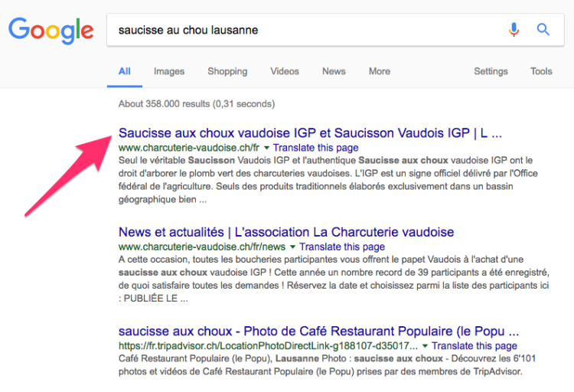The height and width of the screenshot is (392, 574).
Task: Open the search Tools
Action: point(541,71)
